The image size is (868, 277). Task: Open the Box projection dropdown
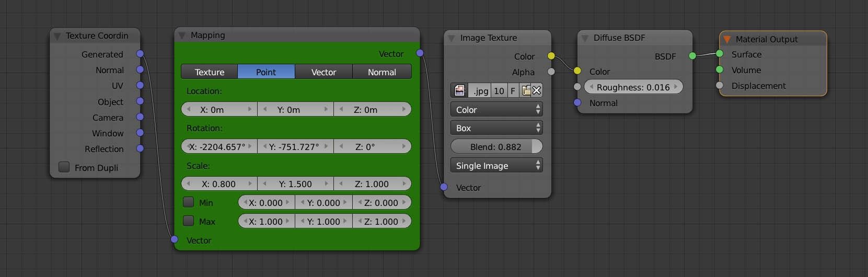[496, 128]
